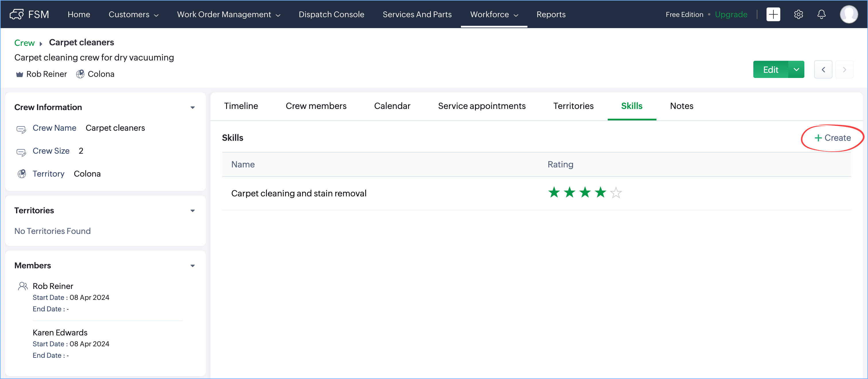Follow the Crew breadcrumb link
This screenshot has width=868, height=379.
tap(24, 43)
